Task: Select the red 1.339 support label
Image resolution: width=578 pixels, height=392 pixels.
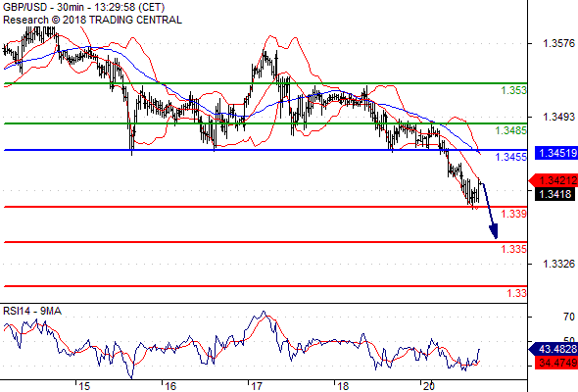Action: (x=514, y=214)
